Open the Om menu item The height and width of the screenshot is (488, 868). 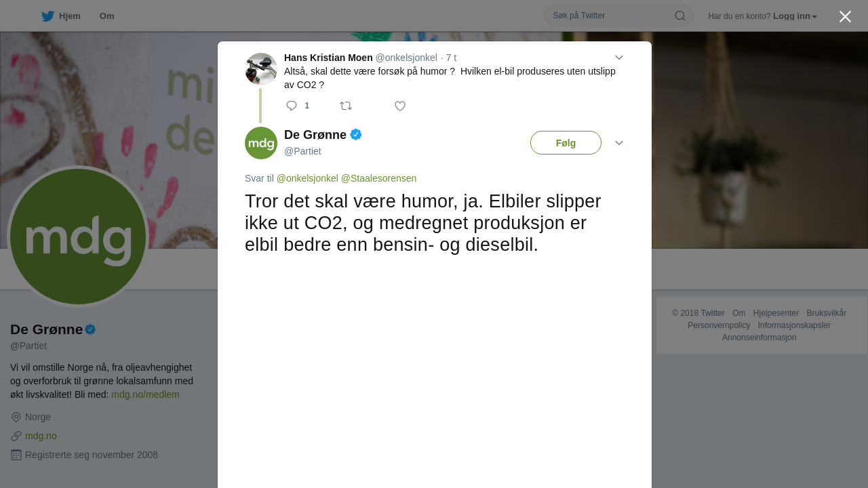106,16
